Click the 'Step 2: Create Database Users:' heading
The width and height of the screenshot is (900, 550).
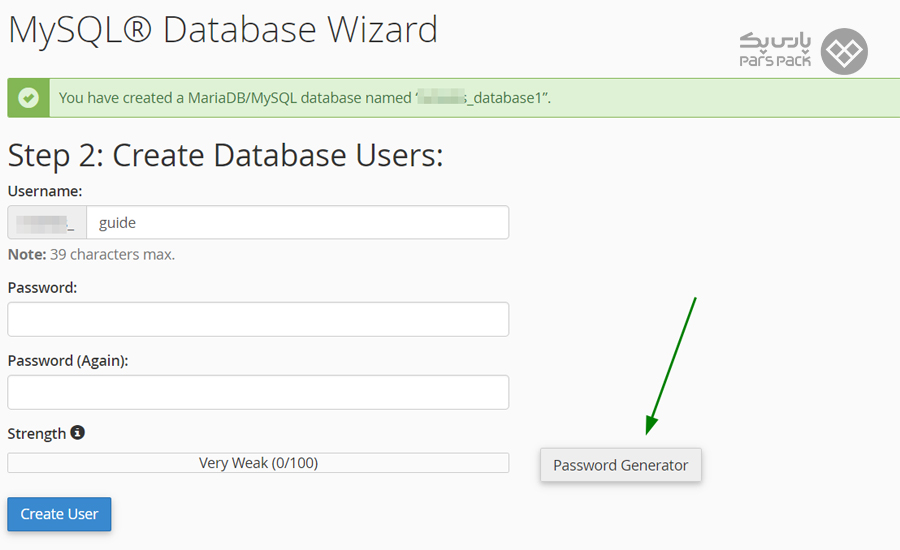[x=226, y=156]
